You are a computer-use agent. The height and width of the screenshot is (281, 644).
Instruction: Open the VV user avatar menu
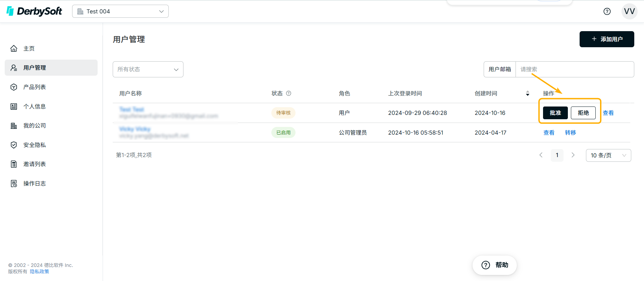pyautogui.click(x=629, y=11)
